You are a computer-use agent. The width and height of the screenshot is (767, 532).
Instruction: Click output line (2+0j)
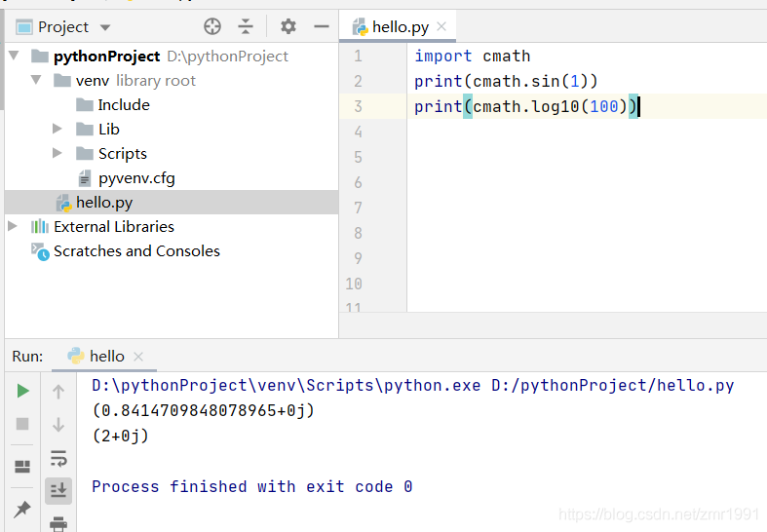(120, 436)
